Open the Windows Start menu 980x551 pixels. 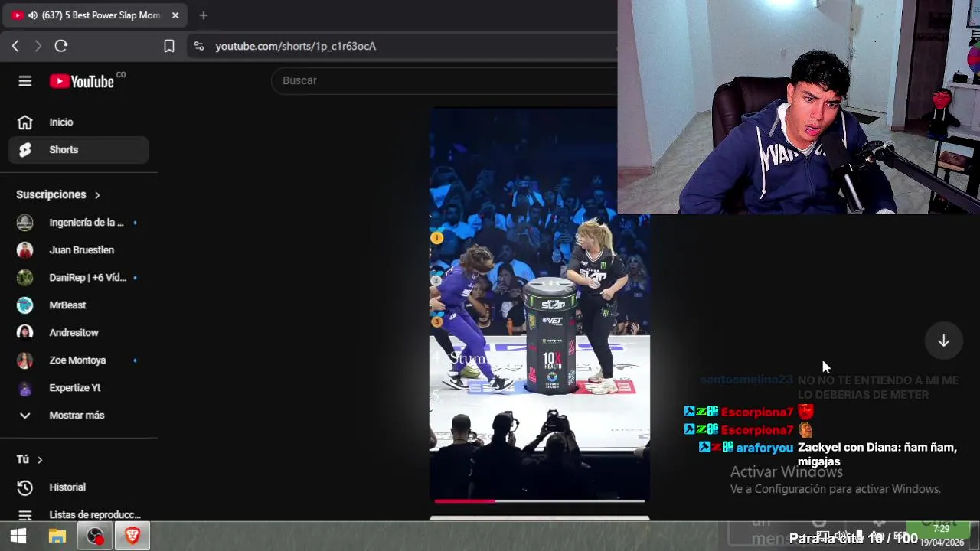coord(18,536)
